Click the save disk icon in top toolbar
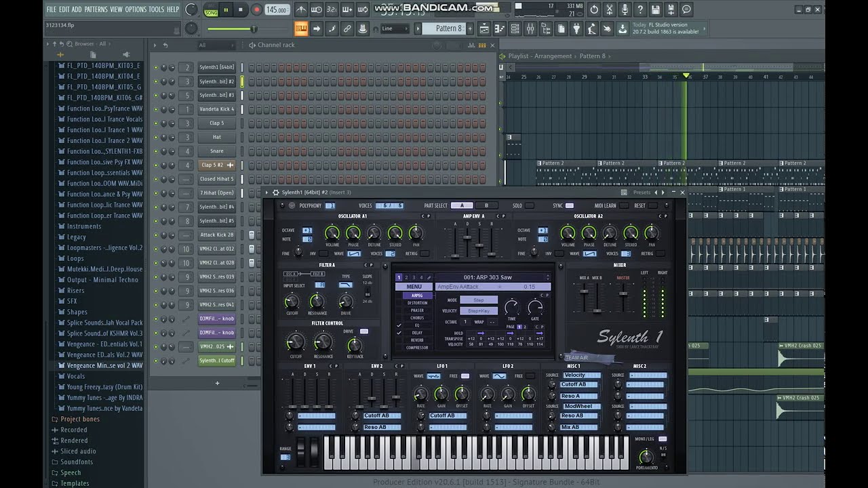Screen dimensions: 868x488 pyautogui.click(x=656, y=9)
